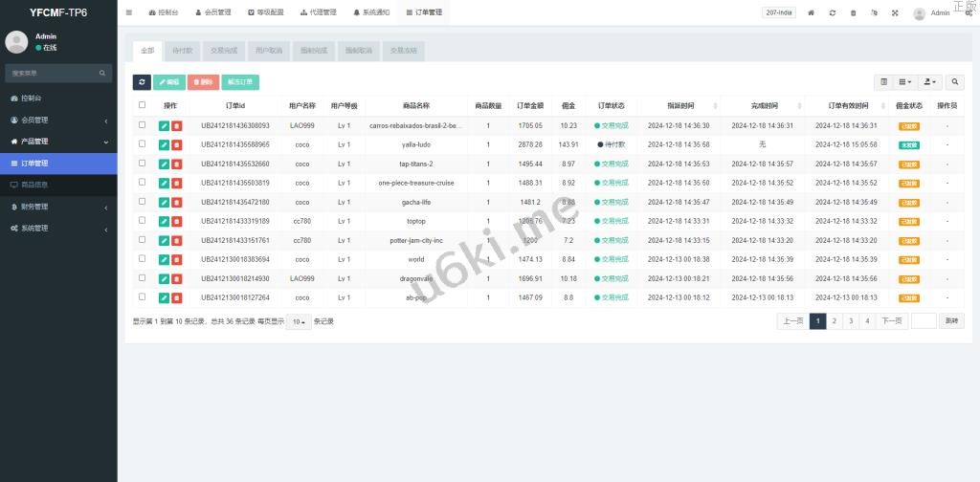Click the red 删除 button

click(203, 82)
